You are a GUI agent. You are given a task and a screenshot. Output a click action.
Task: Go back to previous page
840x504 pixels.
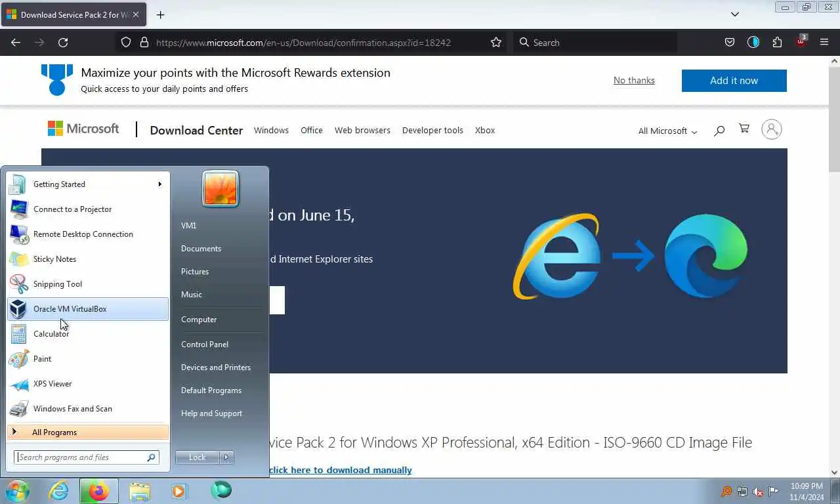coord(16,43)
